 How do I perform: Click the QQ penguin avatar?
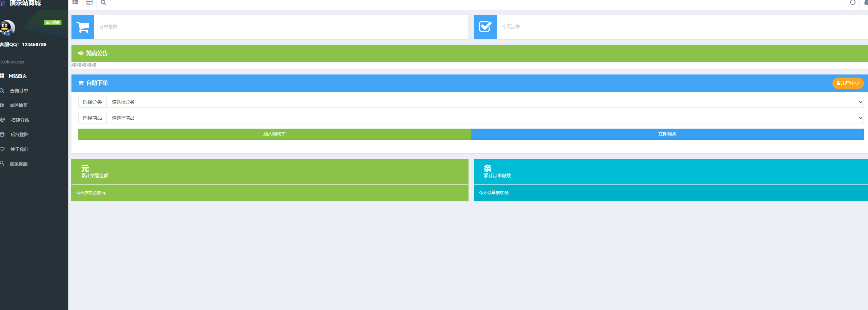click(7, 28)
